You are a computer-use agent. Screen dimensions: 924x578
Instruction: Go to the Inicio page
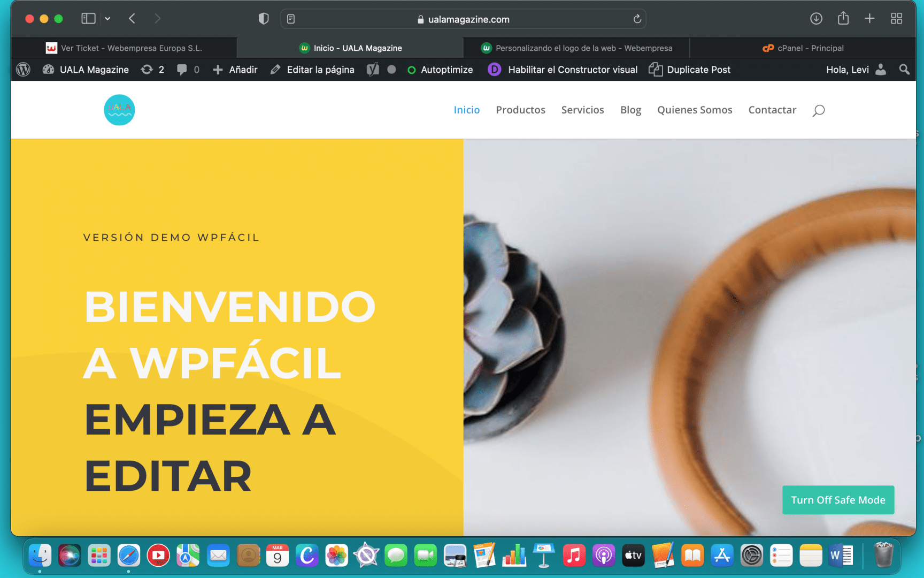pos(467,110)
